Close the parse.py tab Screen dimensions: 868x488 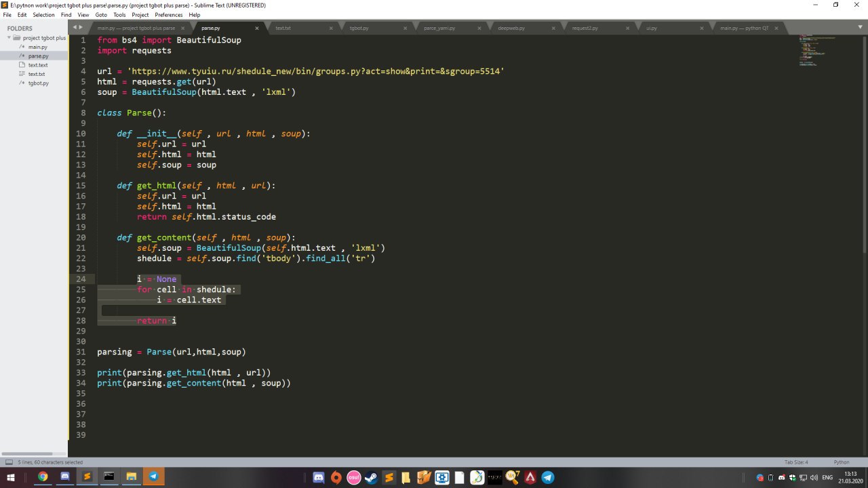tap(257, 28)
